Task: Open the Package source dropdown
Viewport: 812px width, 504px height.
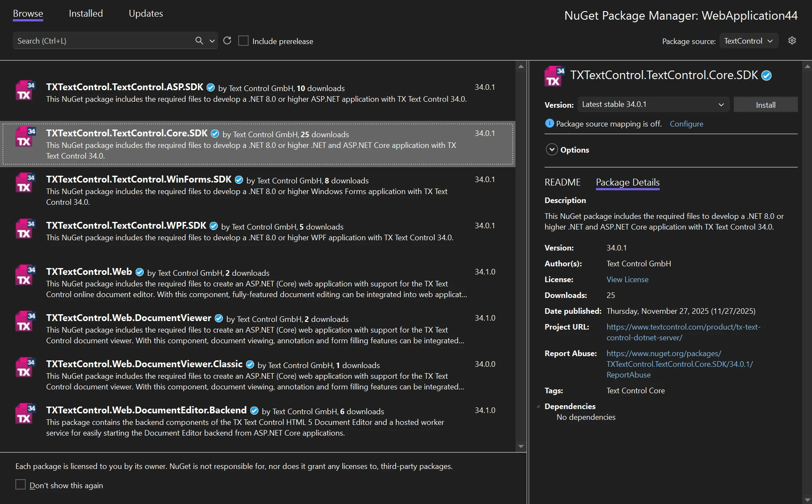Action: [x=748, y=41]
